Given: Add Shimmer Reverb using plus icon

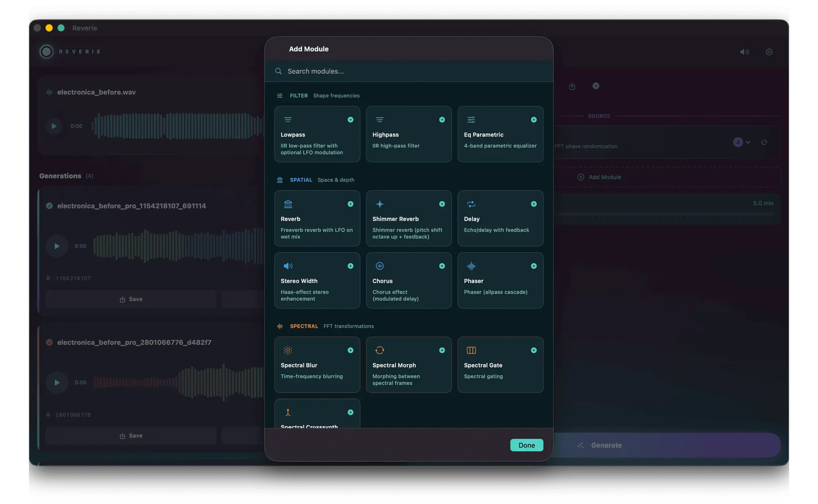Looking at the screenshot, I should [442, 204].
